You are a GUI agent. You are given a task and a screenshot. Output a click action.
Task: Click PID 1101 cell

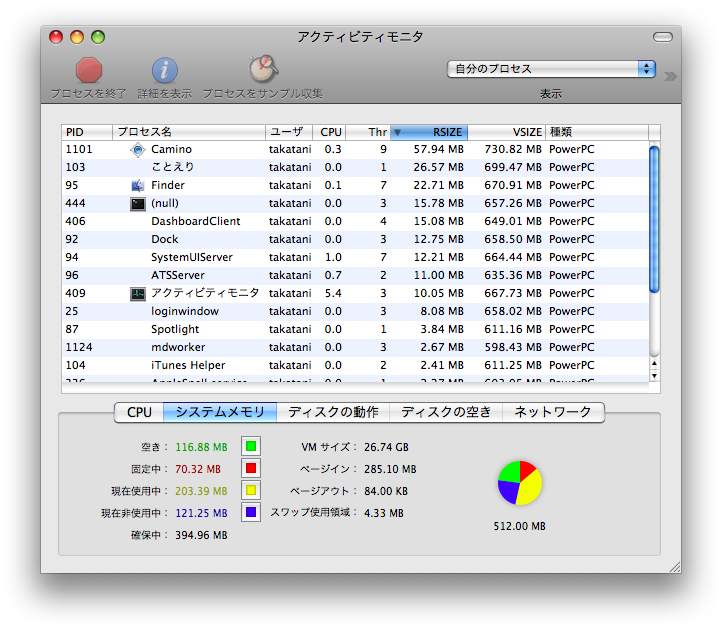(79, 149)
